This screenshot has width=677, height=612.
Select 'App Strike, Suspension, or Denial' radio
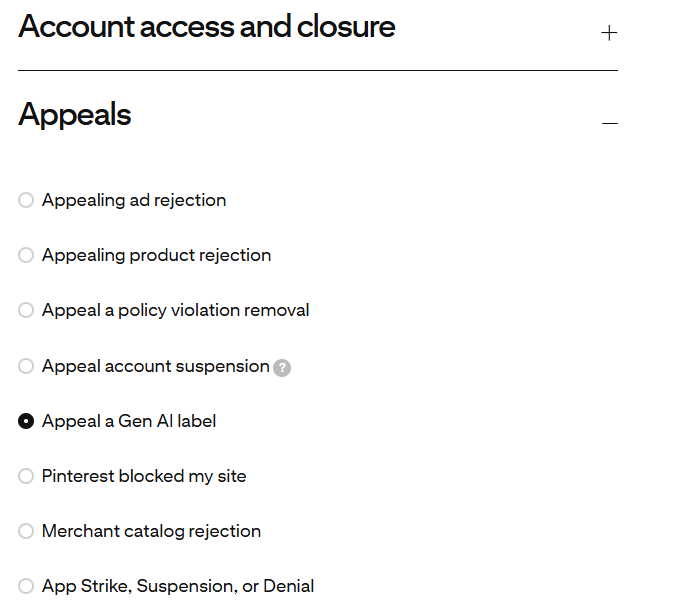pyautogui.click(x=26, y=587)
